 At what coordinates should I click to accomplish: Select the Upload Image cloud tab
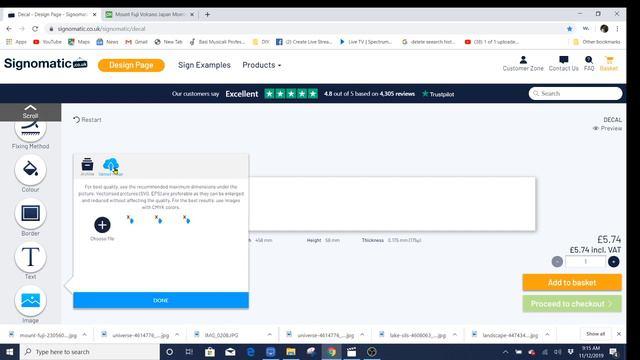pyautogui.click(x=111, y=167)
